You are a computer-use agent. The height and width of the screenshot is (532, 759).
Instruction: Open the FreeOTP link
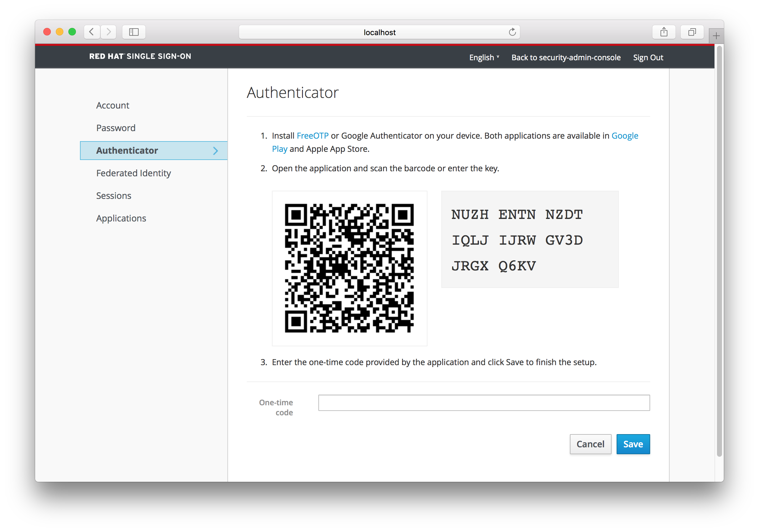312,136
